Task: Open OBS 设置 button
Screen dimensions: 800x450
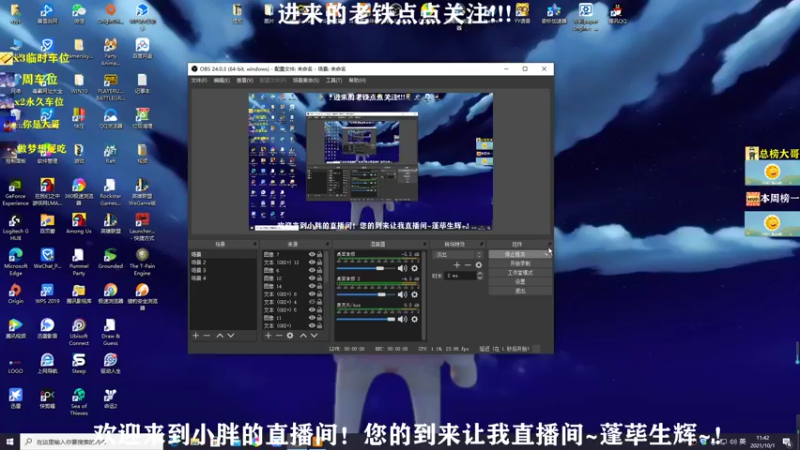Action: 520,282
